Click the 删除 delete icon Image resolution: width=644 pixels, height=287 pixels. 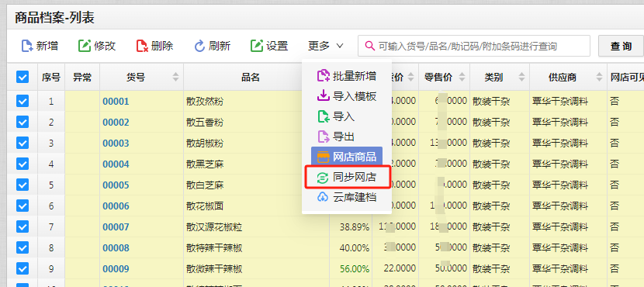[x=142, y=46]
